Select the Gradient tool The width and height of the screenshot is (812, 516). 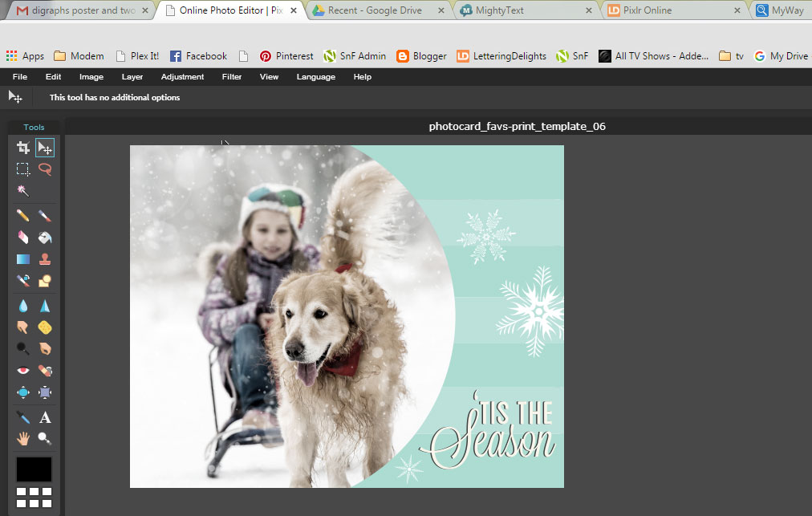23,259
